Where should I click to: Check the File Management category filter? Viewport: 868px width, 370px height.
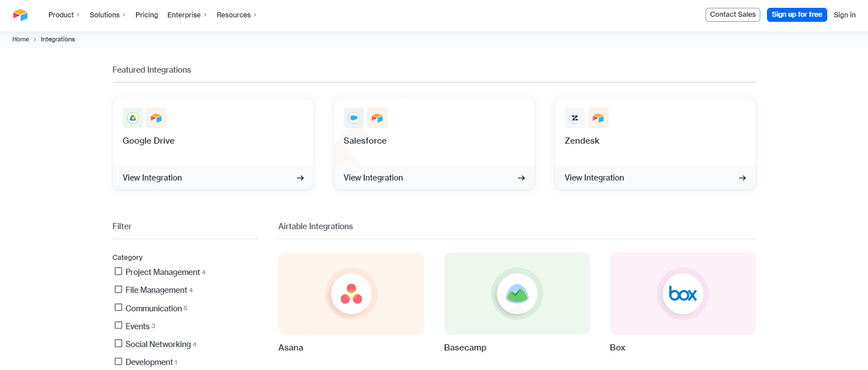[118, 290]
